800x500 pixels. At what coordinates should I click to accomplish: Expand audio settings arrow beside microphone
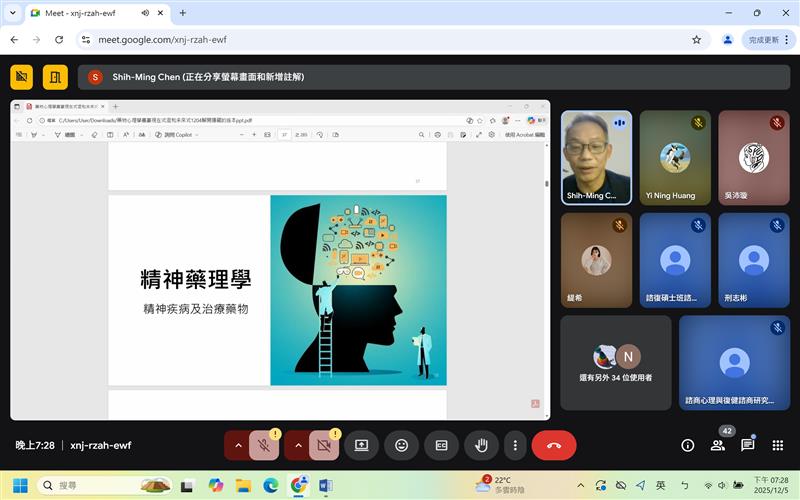click(237, 445)
